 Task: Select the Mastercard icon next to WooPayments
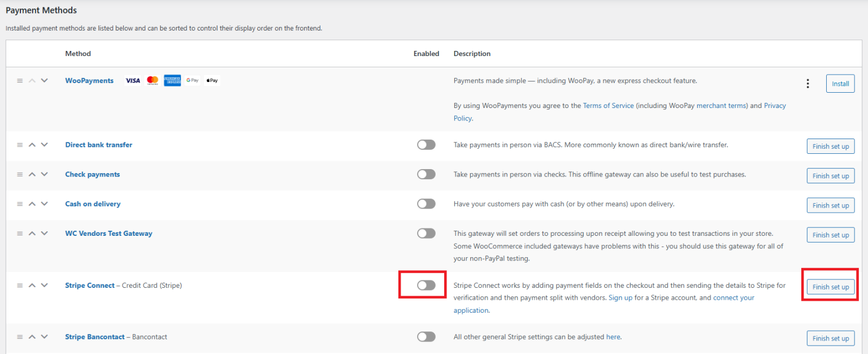[152, 80]
